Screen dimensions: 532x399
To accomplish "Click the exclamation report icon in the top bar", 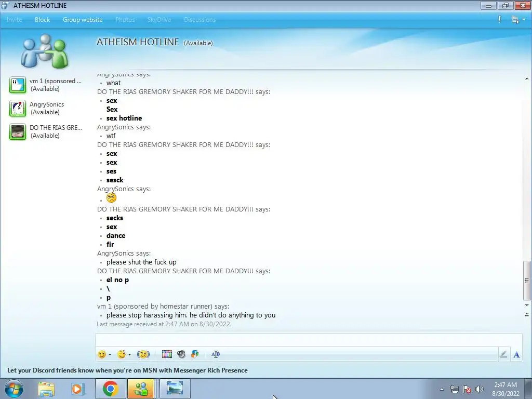I will point(499,19).
